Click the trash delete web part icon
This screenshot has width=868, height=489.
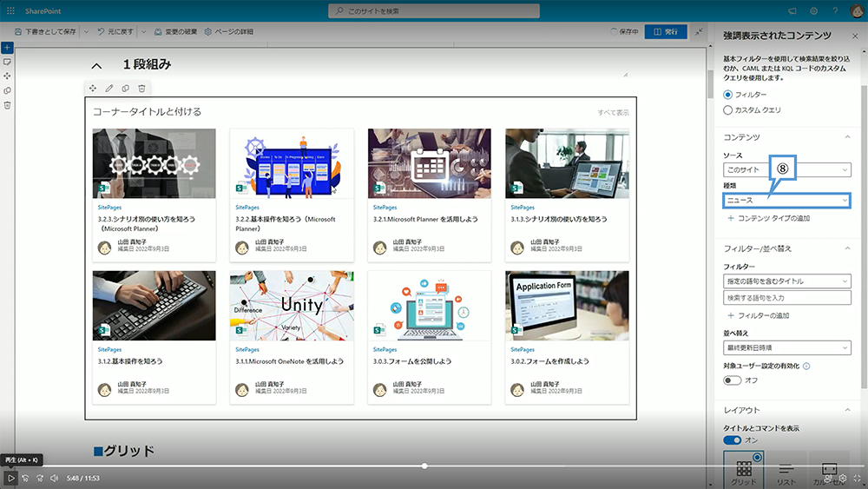pyautogui.click(x=141, y=88)
